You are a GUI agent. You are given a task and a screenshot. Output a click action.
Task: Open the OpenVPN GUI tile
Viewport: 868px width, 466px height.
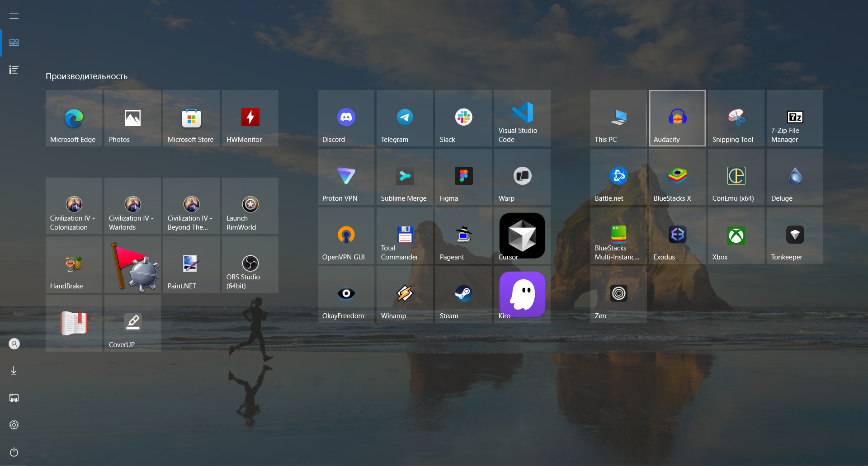[346, 235]
